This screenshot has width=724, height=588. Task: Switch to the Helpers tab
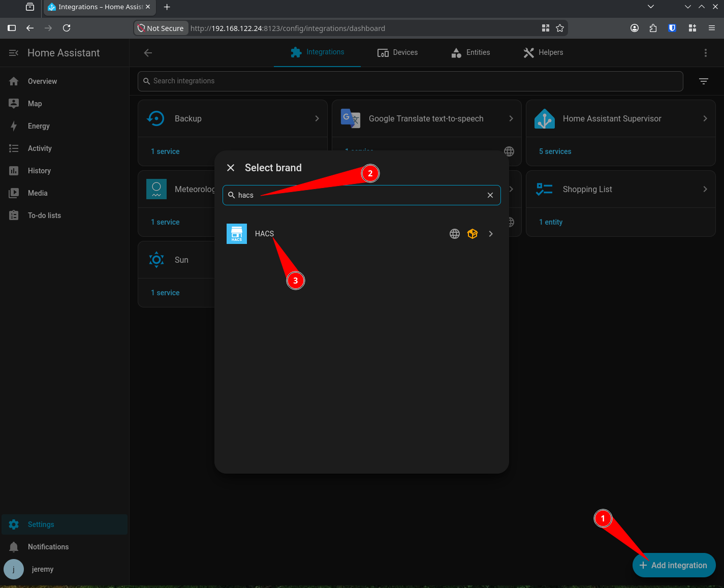(x=543, y=52)
